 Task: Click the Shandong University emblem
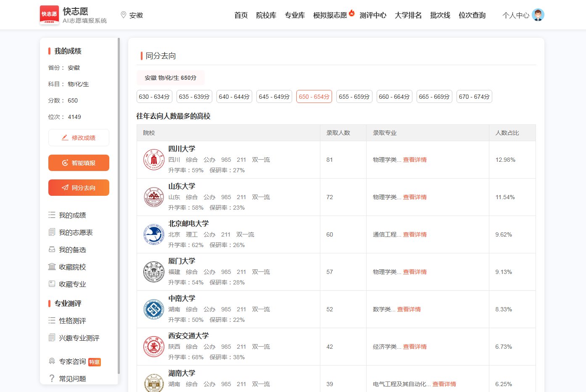(154, 197)
